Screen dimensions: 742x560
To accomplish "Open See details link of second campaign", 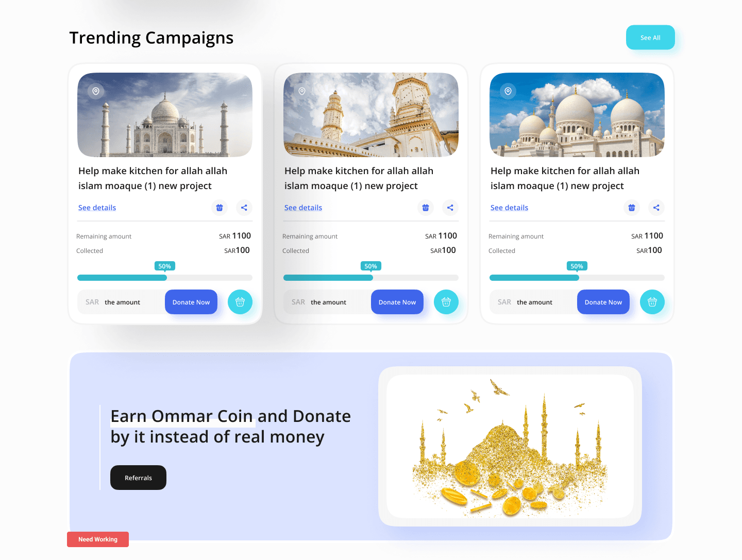I will coord(303,208).
